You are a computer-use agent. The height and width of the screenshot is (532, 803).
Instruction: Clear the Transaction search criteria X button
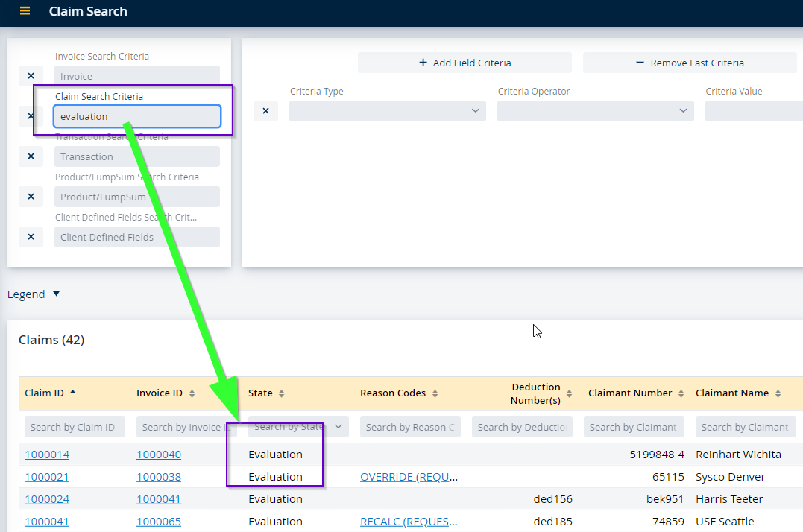pos(31,156)
